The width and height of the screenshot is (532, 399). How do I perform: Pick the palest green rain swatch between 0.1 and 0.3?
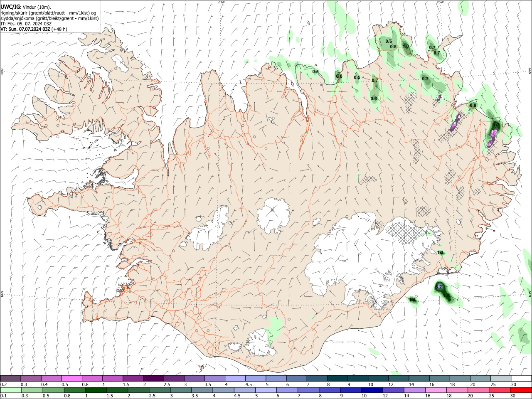pos(11,390)
